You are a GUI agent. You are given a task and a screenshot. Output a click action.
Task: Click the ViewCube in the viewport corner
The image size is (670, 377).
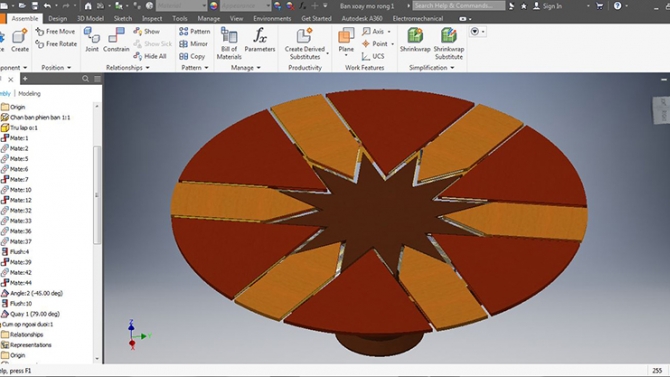662,110
